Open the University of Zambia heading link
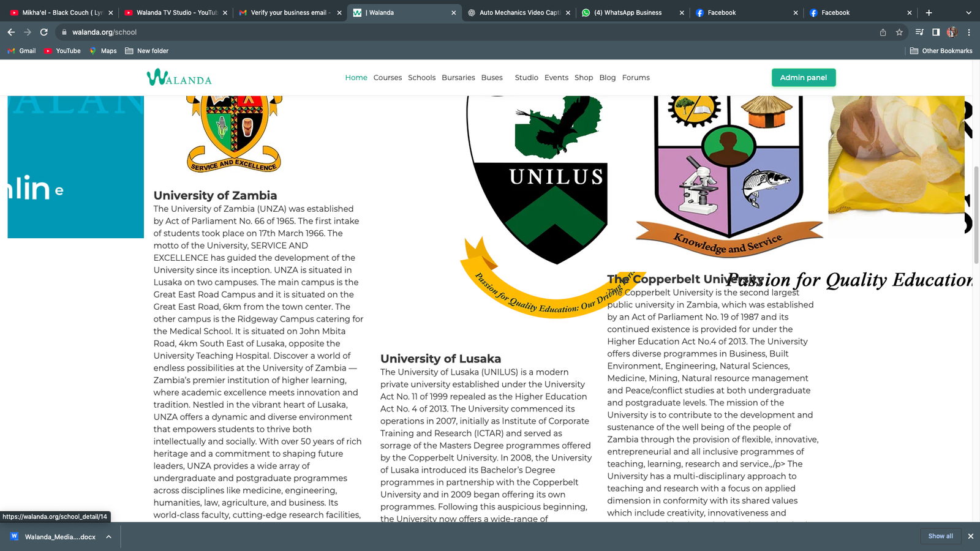The width and height of the screenshot is (980, 551). point(215,195)
